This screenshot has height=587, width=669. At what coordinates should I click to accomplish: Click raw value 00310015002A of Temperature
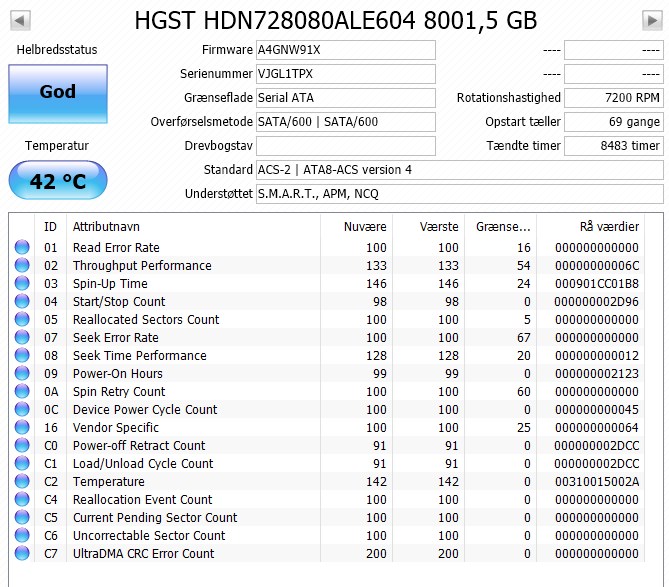tap(597, 482)
